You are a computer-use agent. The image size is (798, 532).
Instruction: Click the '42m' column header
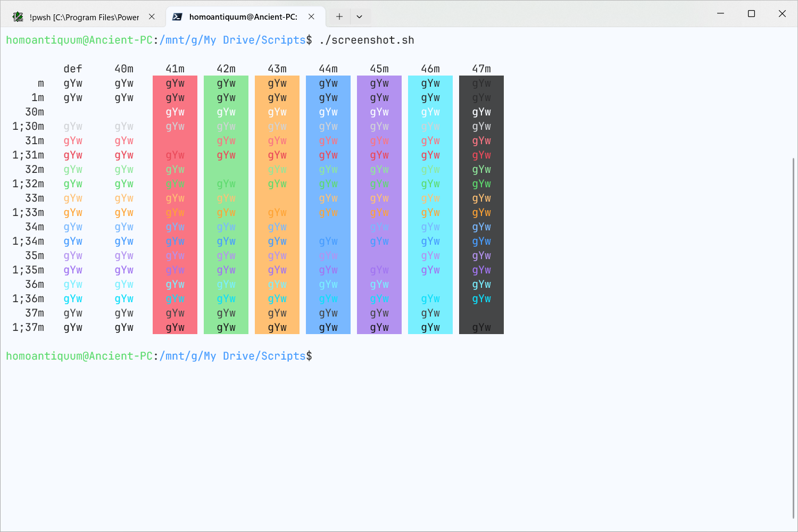pos(226,69)
